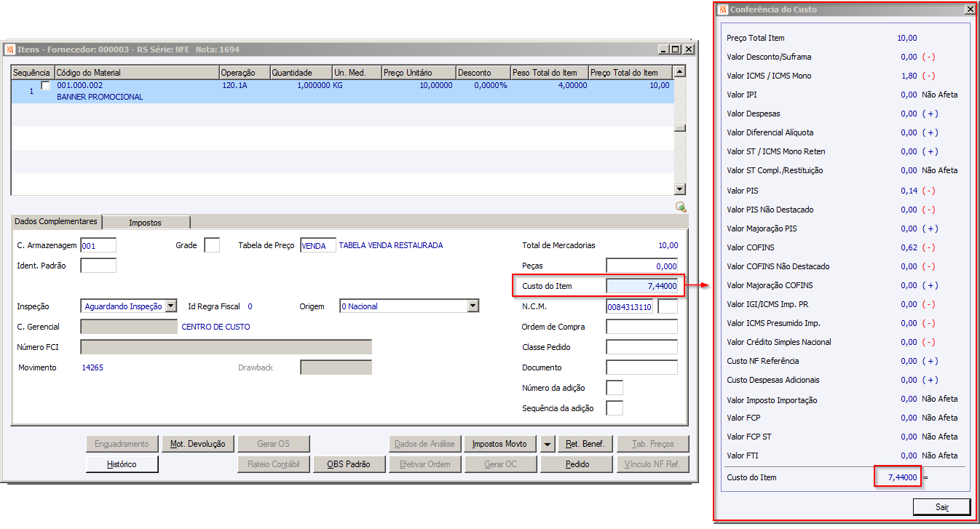This screenshot has width=980, height=529.
Task: Click the Gerar OS button
Action: pos(274,444)
